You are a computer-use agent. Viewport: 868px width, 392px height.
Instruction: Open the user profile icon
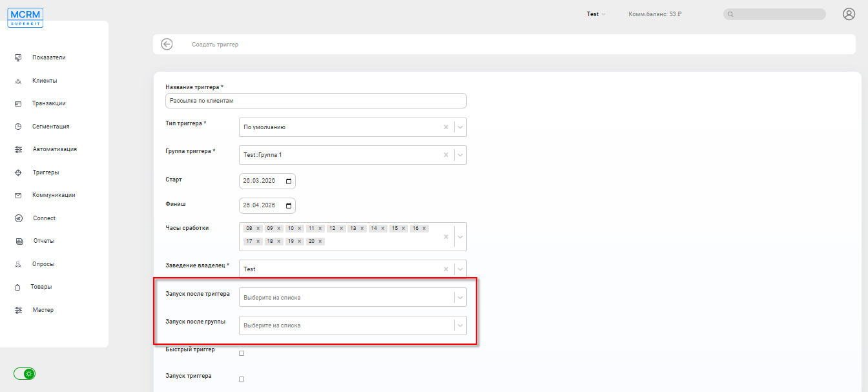point(849,14)
